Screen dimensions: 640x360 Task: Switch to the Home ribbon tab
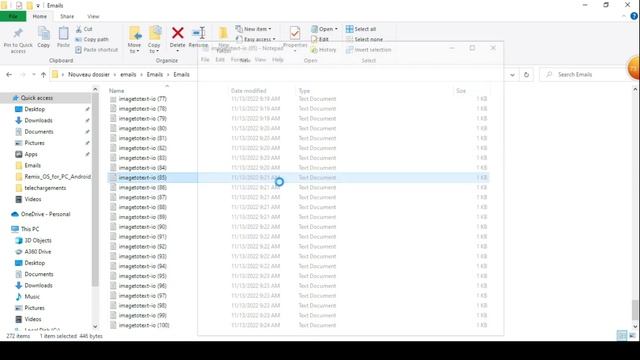(40, 16)
